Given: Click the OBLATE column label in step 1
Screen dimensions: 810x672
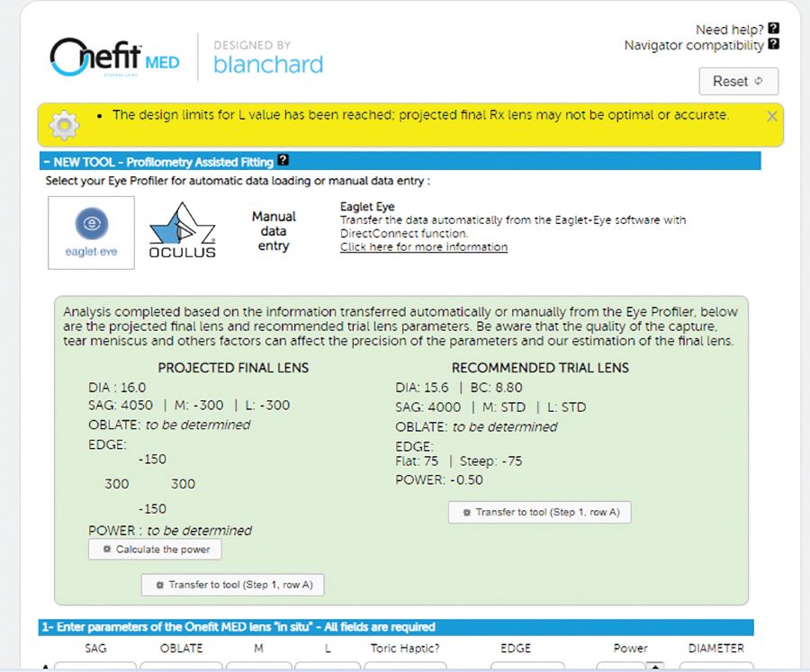Looking at the screenshot, I should (x=181, y=649).
